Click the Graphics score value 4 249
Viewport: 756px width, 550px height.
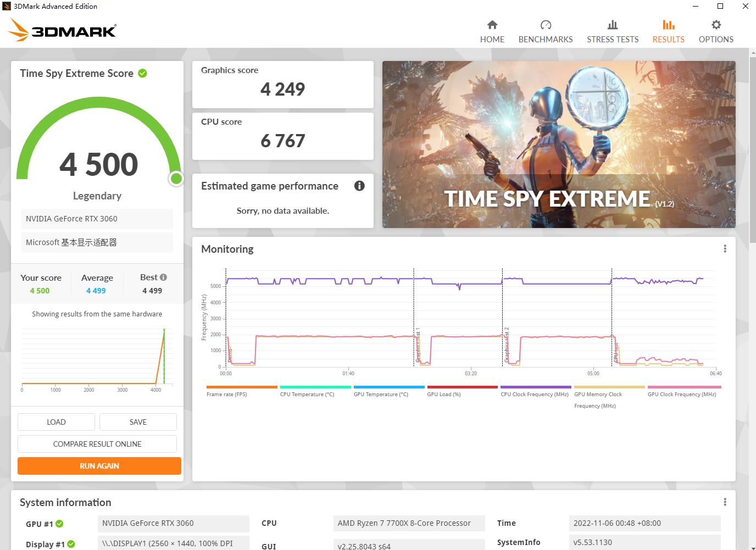pos(283,89)
